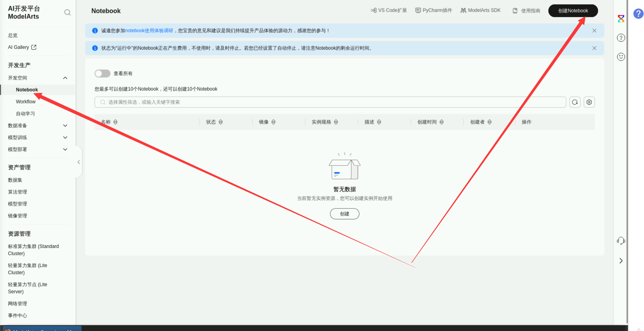Open the notebook使用体验调研 survey link
This screenshot has height=331, width=644.
click(x=149, y=31)
